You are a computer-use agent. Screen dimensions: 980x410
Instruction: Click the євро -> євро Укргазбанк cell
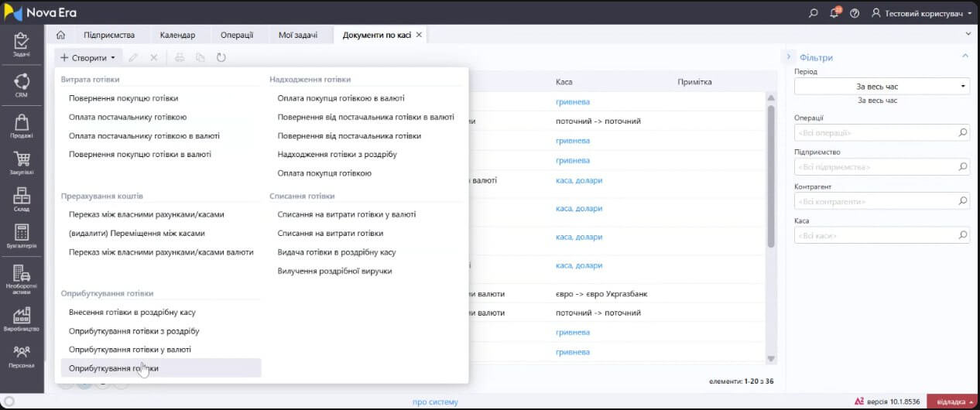[601, 294]
